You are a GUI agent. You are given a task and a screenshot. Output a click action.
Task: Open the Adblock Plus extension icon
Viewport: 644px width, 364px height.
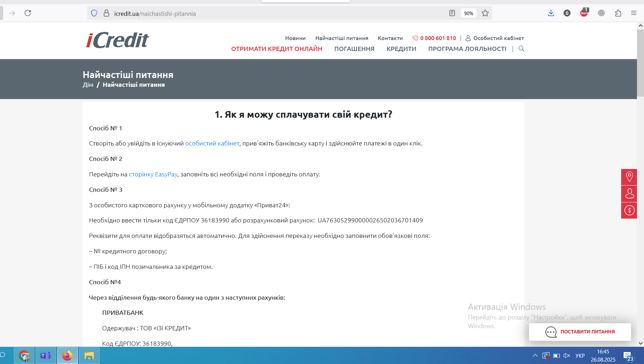584,13
